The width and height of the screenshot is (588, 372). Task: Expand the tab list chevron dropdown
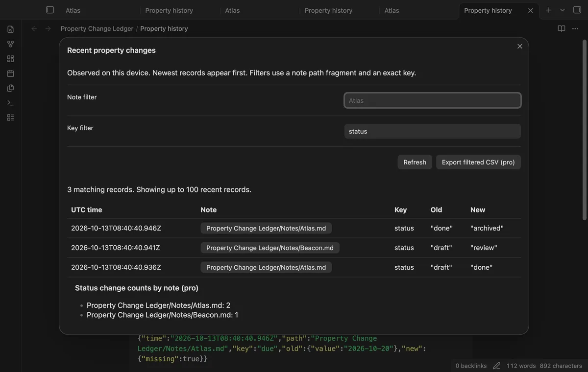coord(563,10)
